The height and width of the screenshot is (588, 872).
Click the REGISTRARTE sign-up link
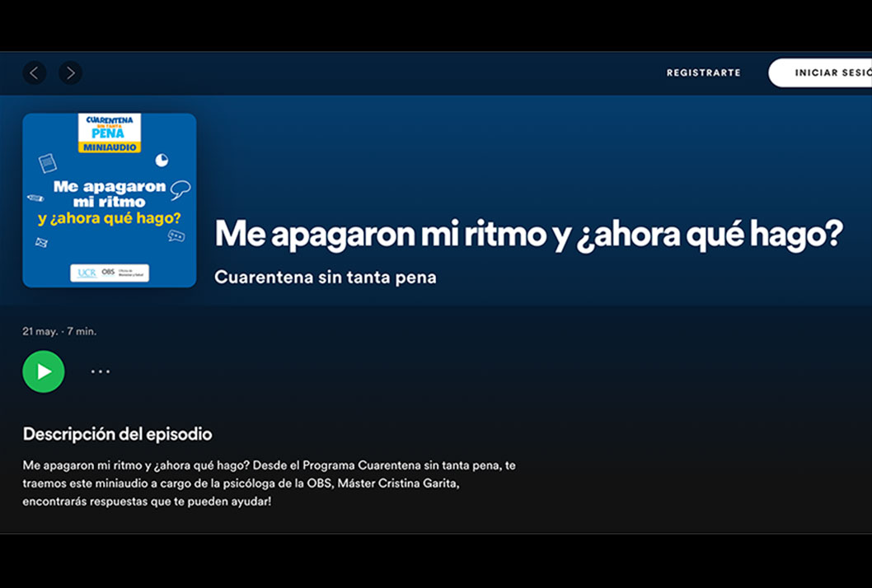(x=704, y=72)
